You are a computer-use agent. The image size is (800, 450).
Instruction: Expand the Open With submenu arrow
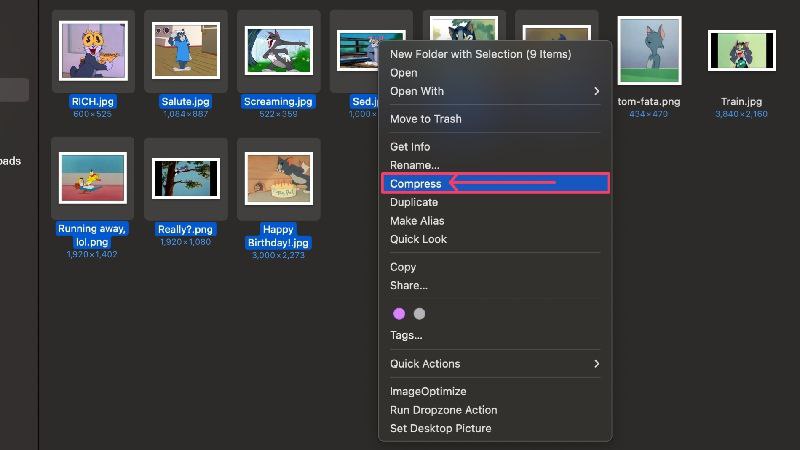pos(596,91)
